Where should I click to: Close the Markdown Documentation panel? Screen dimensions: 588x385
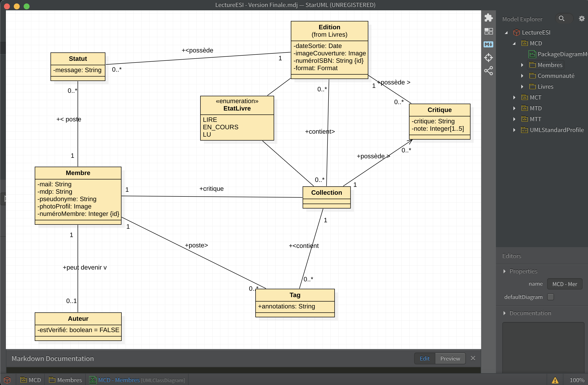(x=473, y=358)
